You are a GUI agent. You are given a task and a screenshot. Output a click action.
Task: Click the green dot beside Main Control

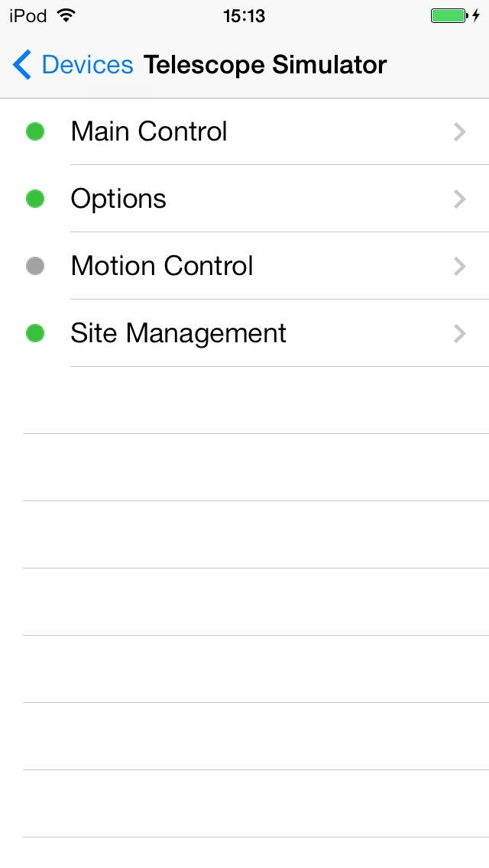pos(35,131)
